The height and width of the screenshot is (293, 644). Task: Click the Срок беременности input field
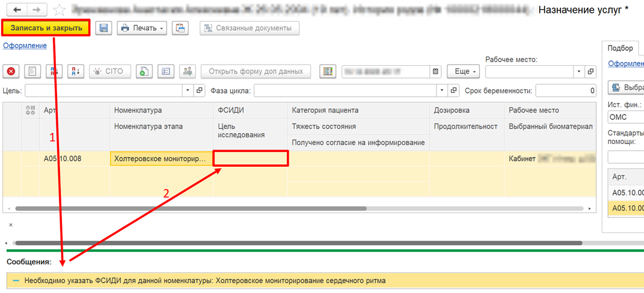click(x=565, y=91)
